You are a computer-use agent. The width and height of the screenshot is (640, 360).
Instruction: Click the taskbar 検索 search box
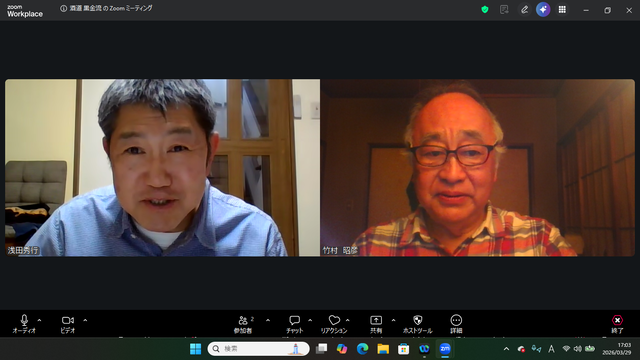coord(258,349)
